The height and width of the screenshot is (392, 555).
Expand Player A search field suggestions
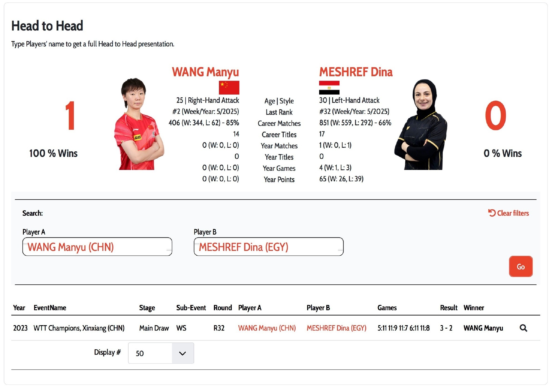(x=97, y=247)
